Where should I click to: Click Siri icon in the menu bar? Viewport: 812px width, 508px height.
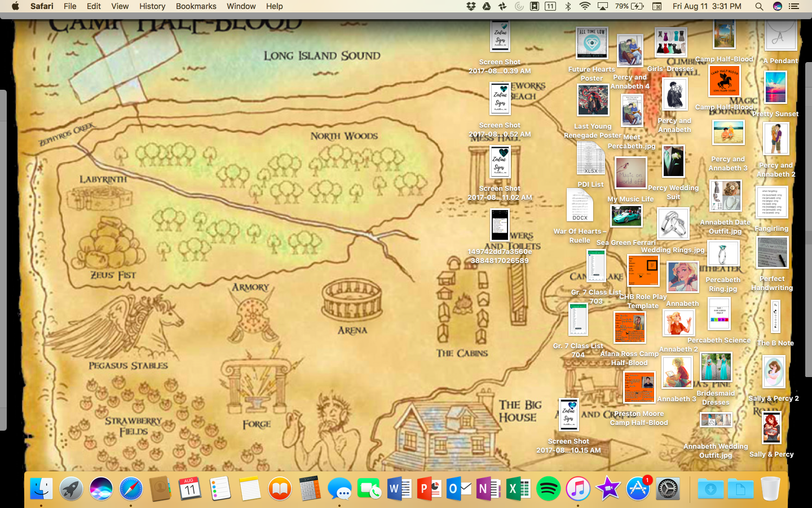coord(777,6)
